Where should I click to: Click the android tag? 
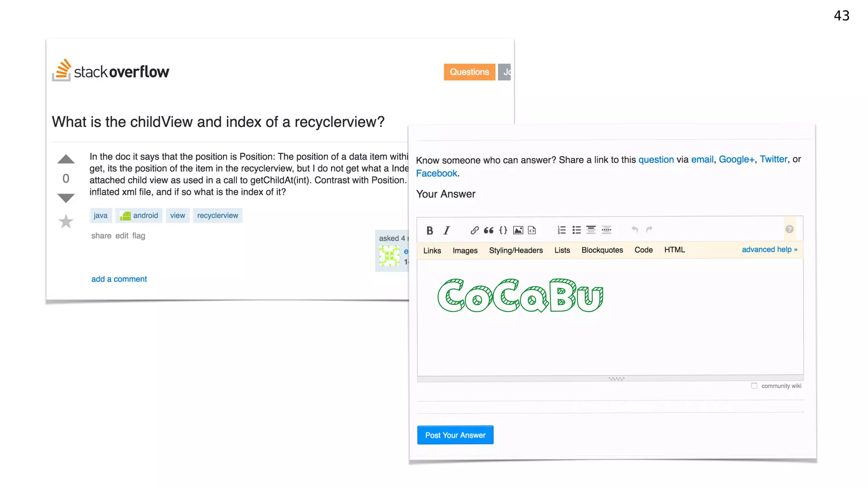click(x=139, y=215)
